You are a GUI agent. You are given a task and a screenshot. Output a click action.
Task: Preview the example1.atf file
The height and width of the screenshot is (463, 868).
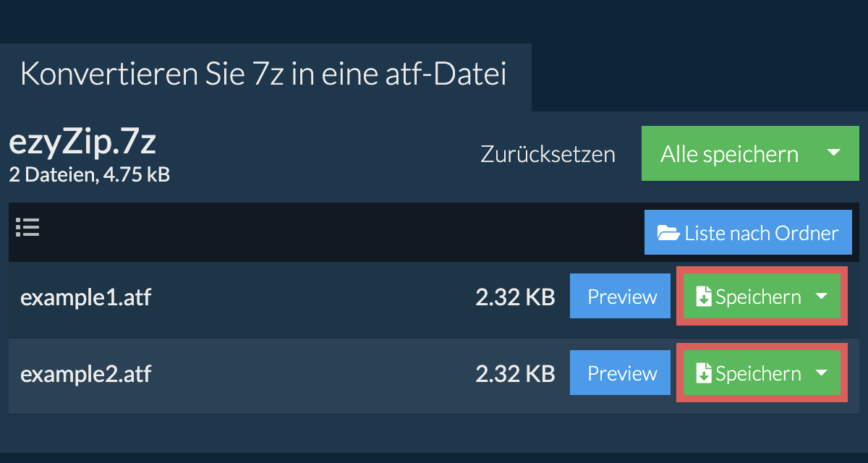coord(622,297)
